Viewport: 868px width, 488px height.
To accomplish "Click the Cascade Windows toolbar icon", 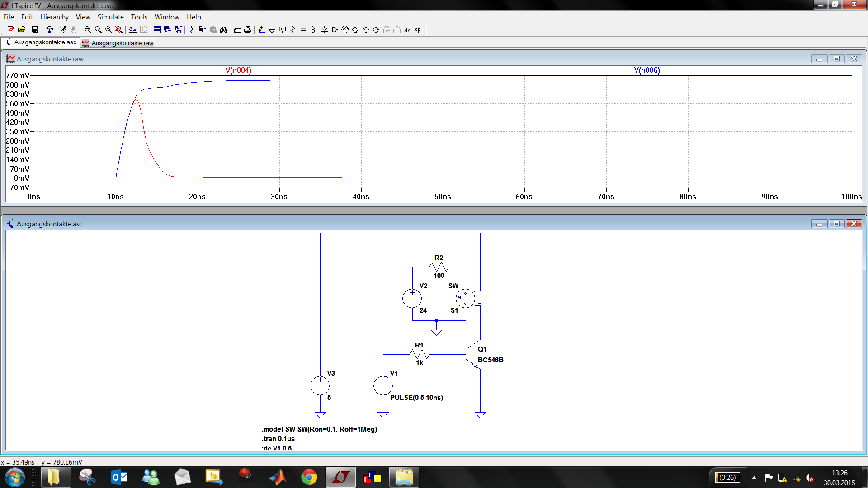I will (x=168, y=30).
